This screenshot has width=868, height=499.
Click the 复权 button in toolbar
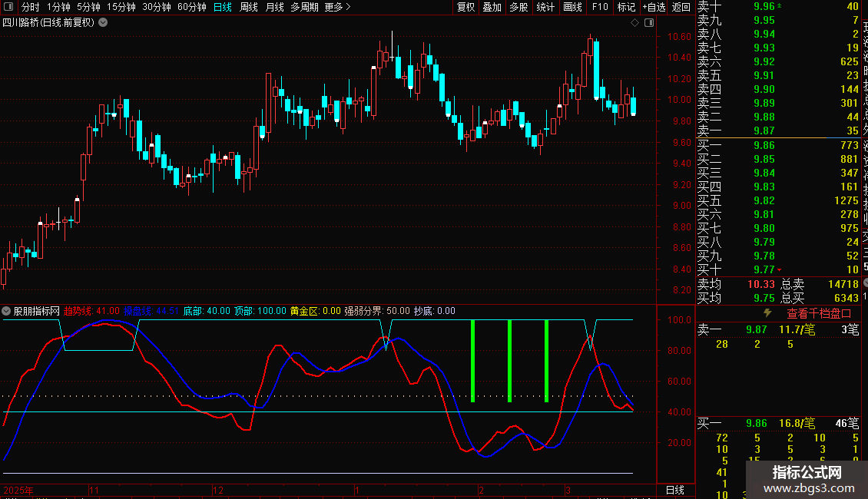point(465,7)
